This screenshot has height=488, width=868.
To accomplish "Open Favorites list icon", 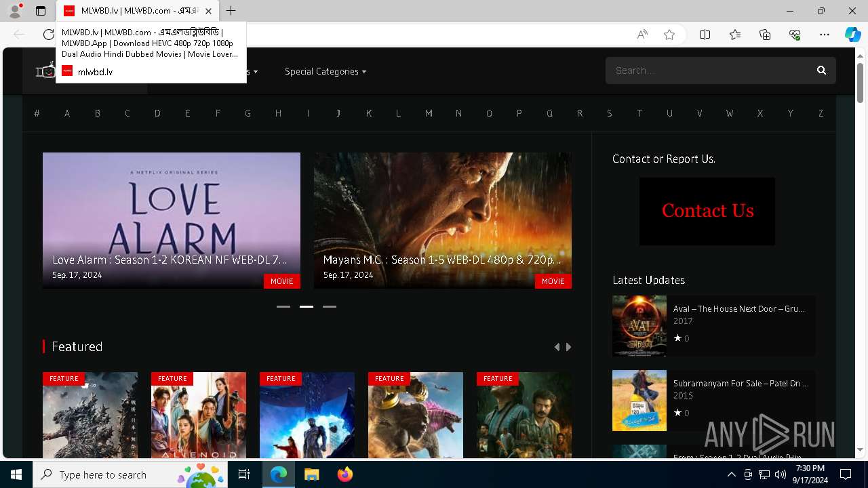I will pos(735,35).
